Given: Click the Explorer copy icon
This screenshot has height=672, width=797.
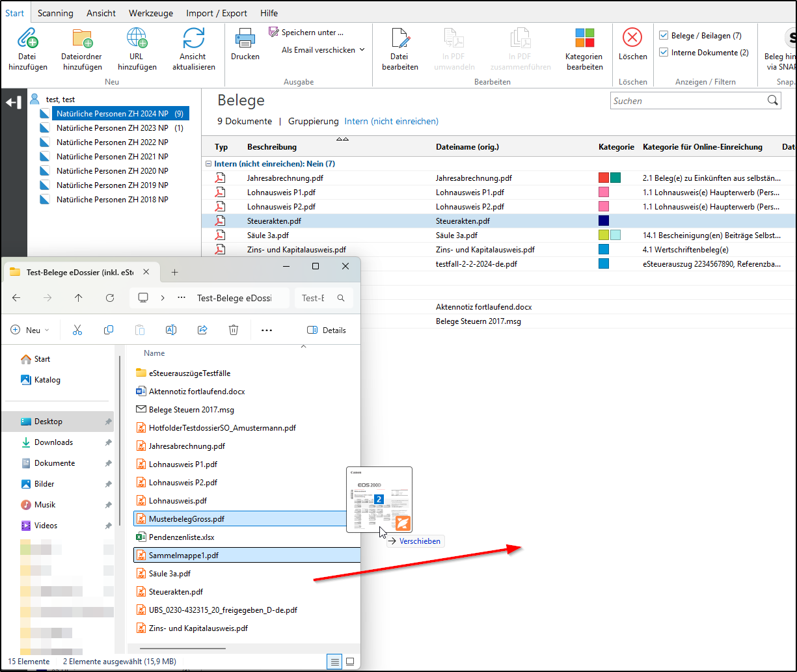Looking at the screenshot, I should click(109, 330).
